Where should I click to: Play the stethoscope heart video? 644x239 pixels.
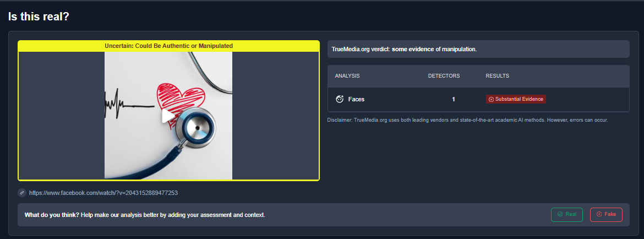(168, 116)
